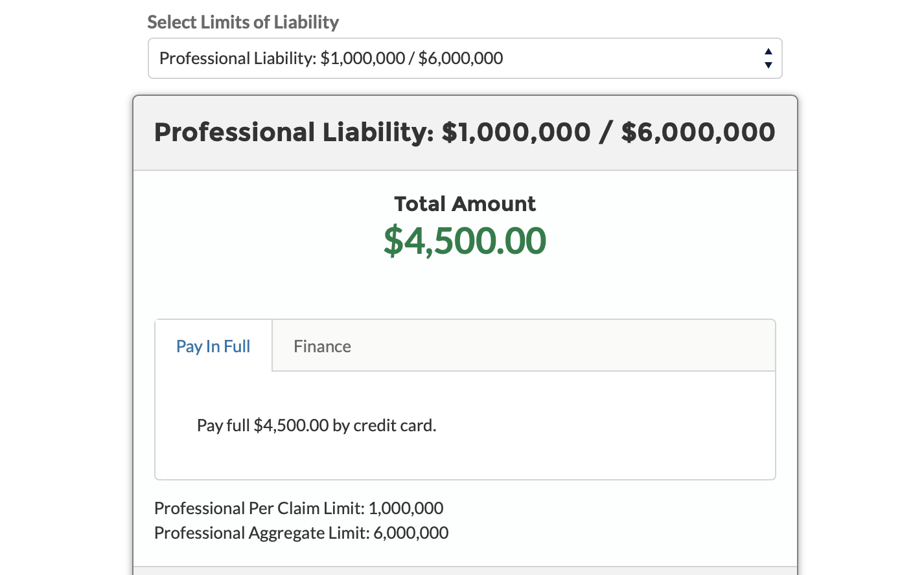The width and height of the screenshot is (924, 575).
Task: Open the Limits of Liability dropdown
Action: click(464, 58)
